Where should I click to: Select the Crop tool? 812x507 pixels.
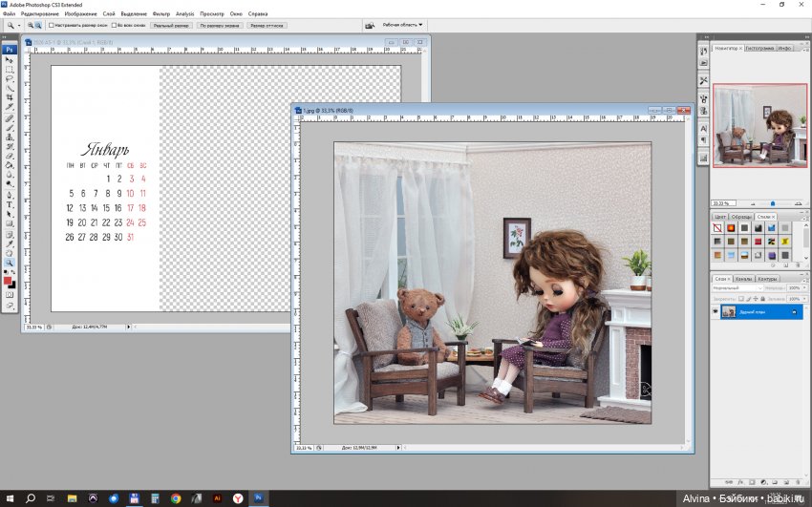point(10,97)
